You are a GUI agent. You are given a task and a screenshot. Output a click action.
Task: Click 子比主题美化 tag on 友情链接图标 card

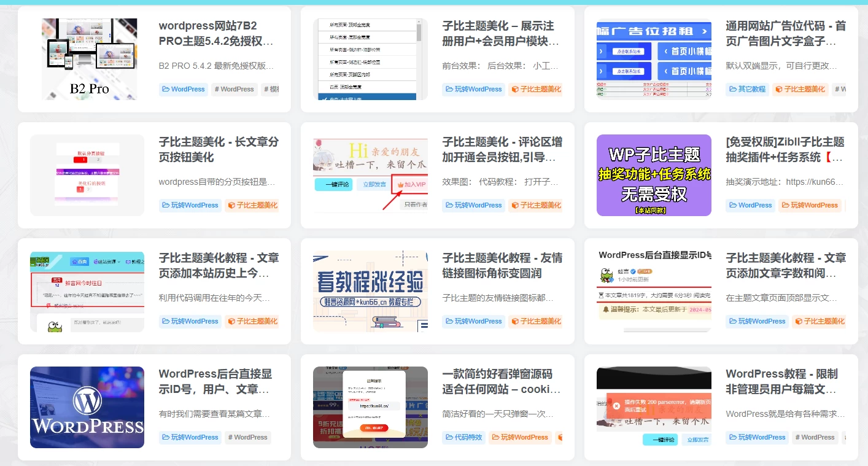535,321
